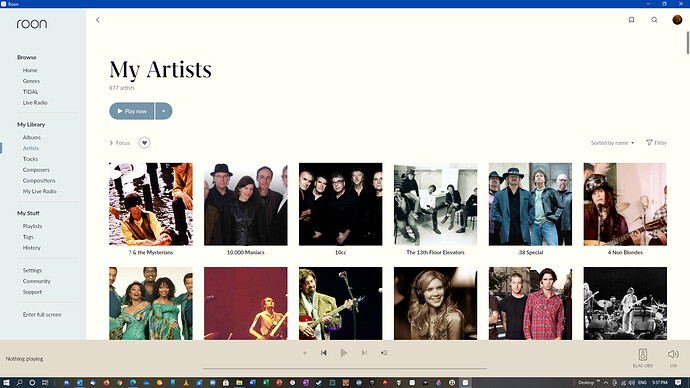Viewport: 690px width, 388px height.
Task: Click the playback seek bar
Action: (x=345, y=369)
